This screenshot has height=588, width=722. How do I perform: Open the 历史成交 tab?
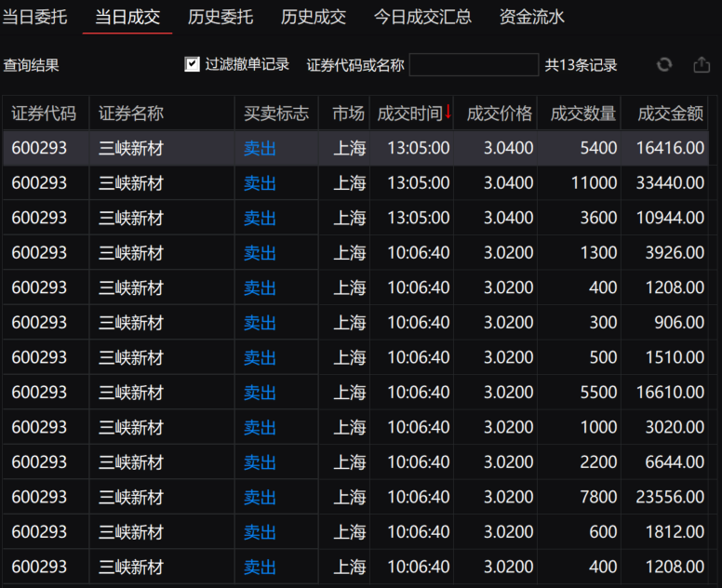314,18
